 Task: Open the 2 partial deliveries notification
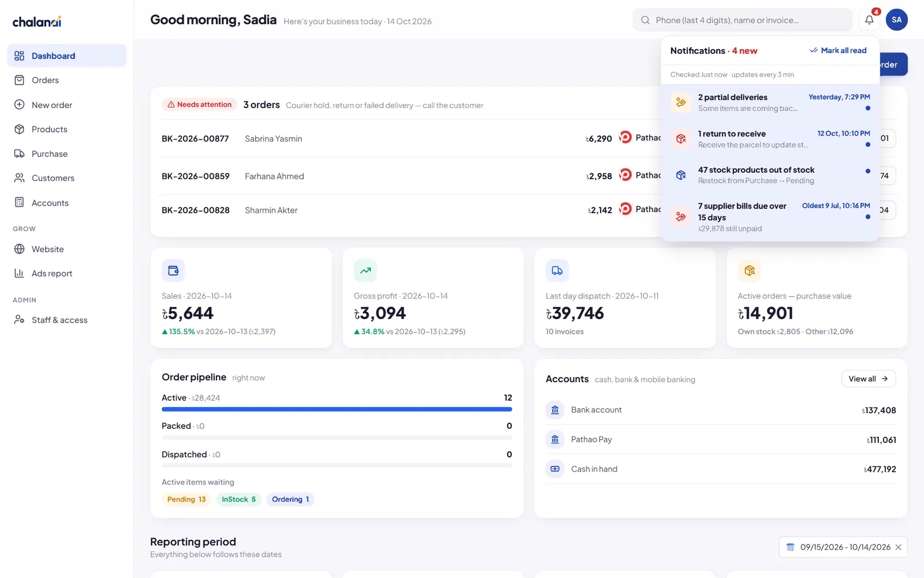770,102
